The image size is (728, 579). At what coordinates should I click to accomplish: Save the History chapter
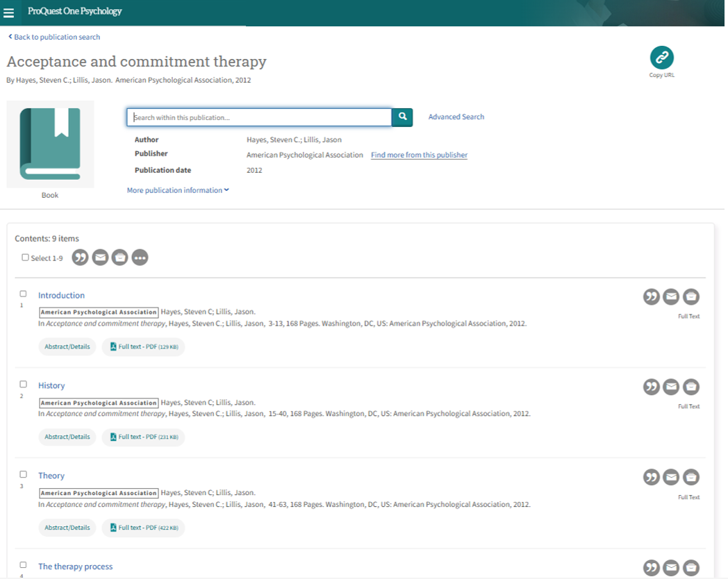point(691,387)
